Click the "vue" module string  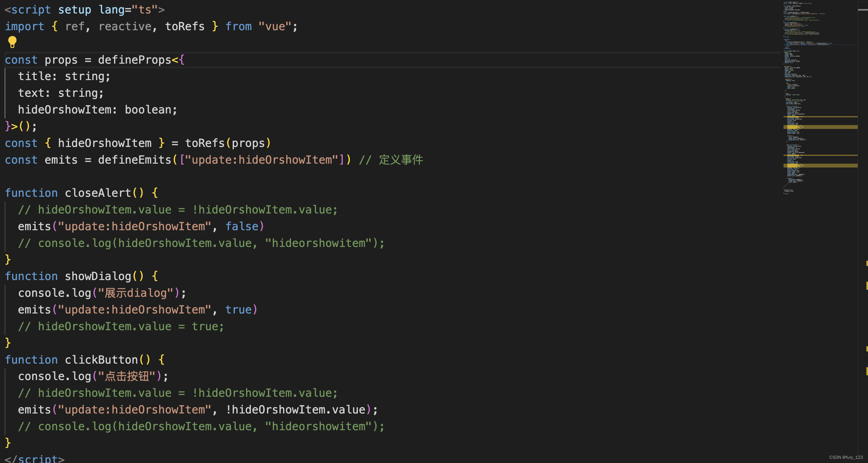pyautogui.click(x=275, y=26)
